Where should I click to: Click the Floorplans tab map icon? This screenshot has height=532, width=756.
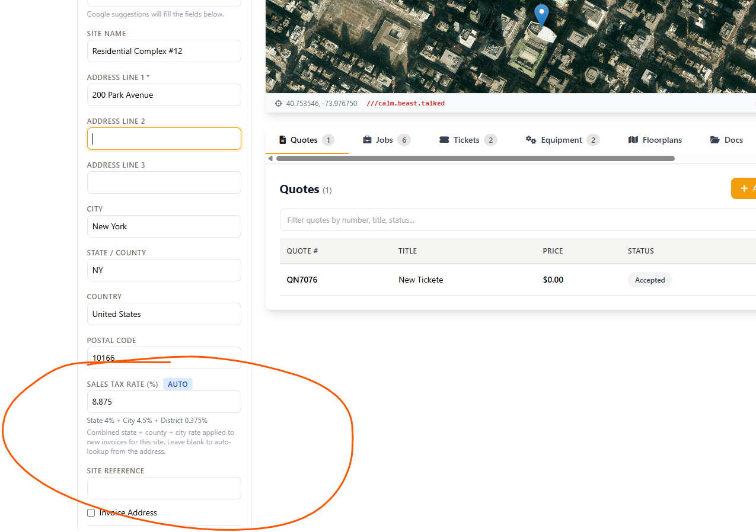633,140
